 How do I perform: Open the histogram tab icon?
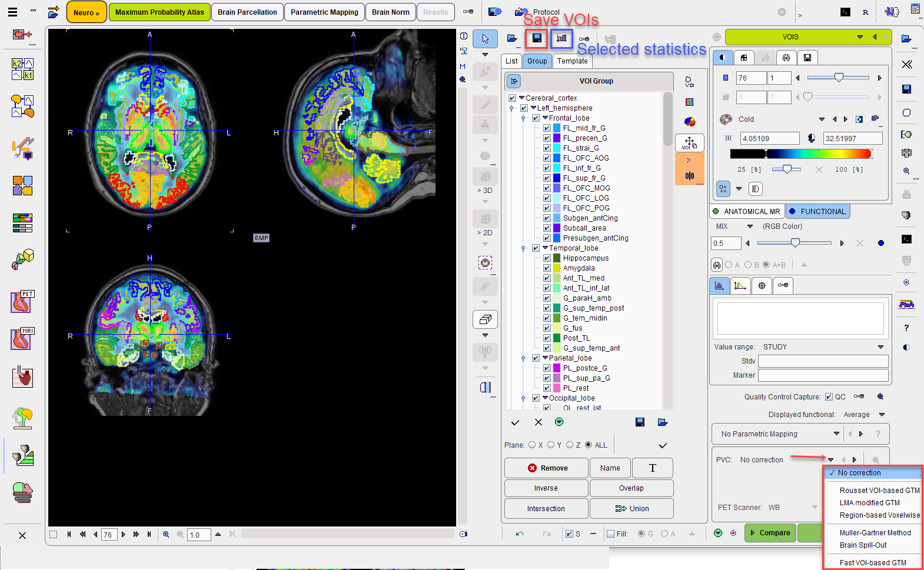(719, 285)
